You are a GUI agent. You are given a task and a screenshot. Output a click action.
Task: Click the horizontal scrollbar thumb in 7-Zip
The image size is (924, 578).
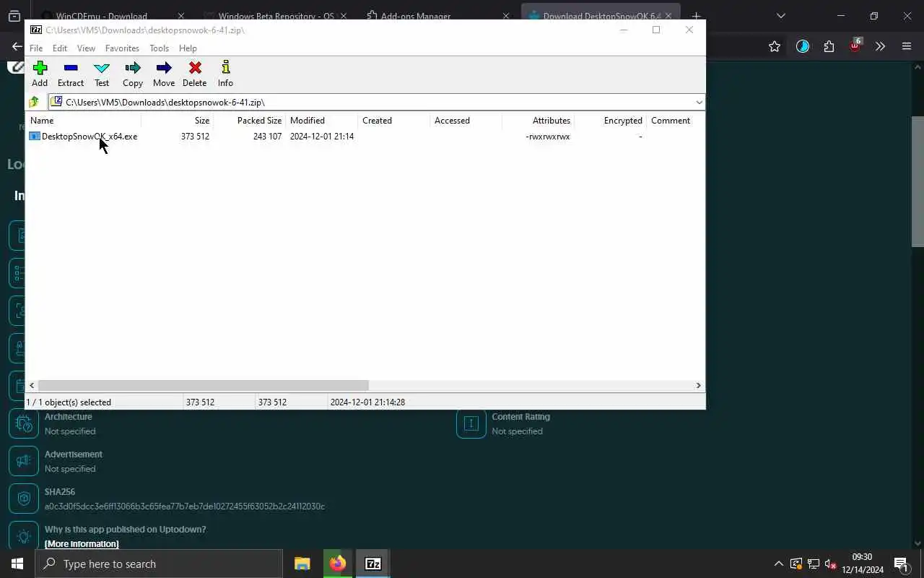pos(203,386)
